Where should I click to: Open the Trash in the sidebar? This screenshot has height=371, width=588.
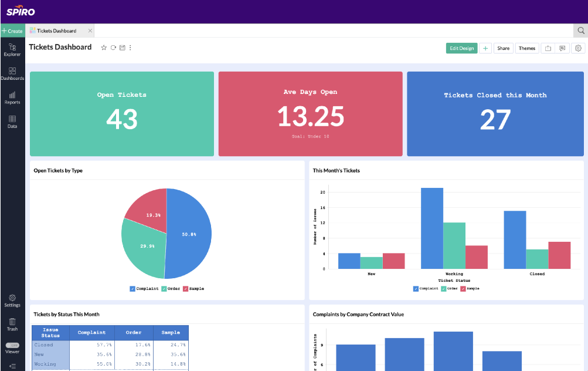pos(12,325)
